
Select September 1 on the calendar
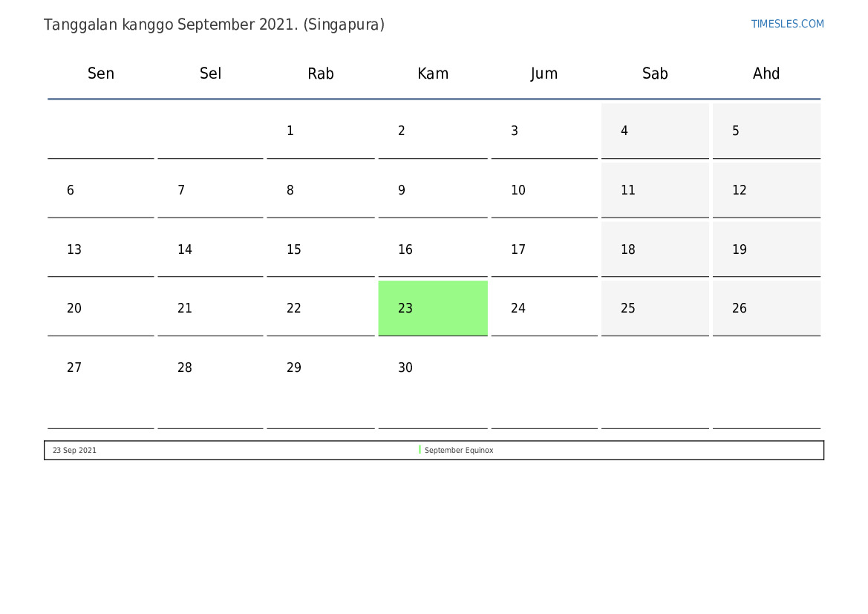290,131
